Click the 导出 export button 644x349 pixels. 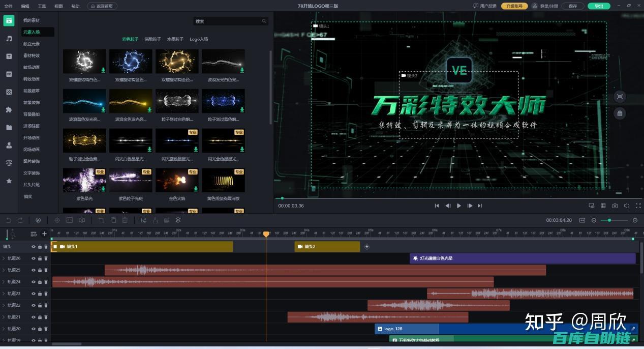click(599, 6)
